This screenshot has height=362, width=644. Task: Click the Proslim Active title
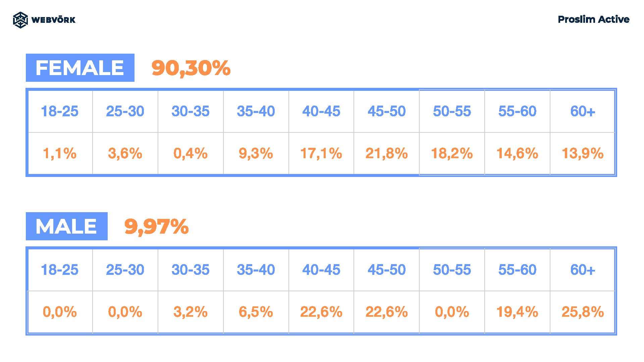pyautogui.click(x=593, y=19)
